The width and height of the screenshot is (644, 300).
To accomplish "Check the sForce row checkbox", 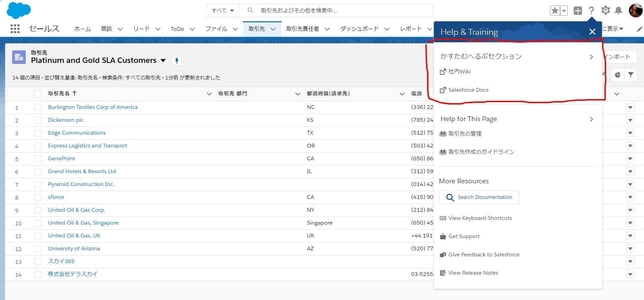I will pyautogui.click(x=38, y=197).
